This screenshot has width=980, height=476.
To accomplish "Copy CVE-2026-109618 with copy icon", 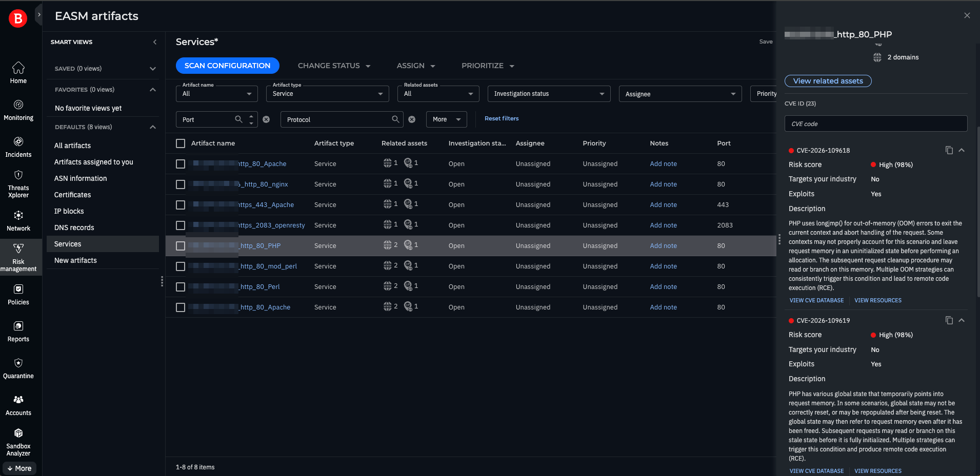I will pos(949,150).
